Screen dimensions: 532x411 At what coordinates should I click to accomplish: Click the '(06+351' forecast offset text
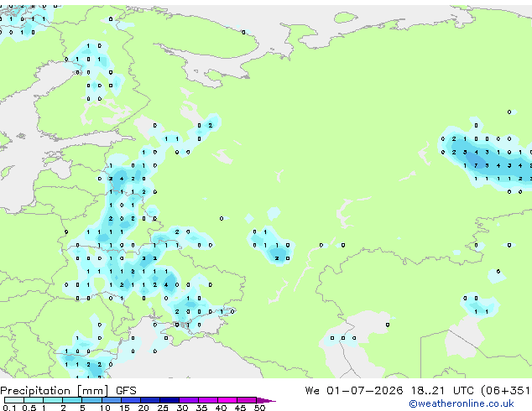tap(506, 391)
